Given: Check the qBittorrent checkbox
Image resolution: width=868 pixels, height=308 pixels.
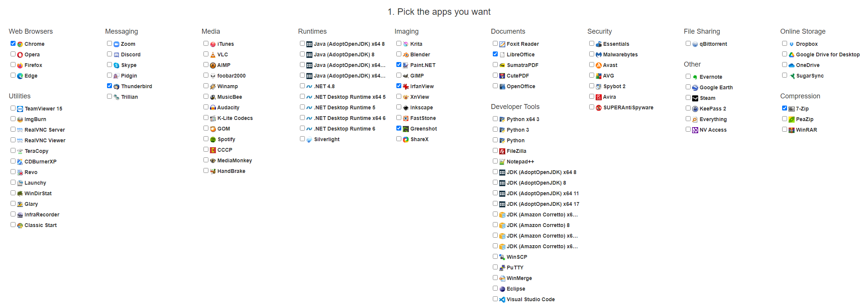Looking at the screenshot, I should 688,44.
